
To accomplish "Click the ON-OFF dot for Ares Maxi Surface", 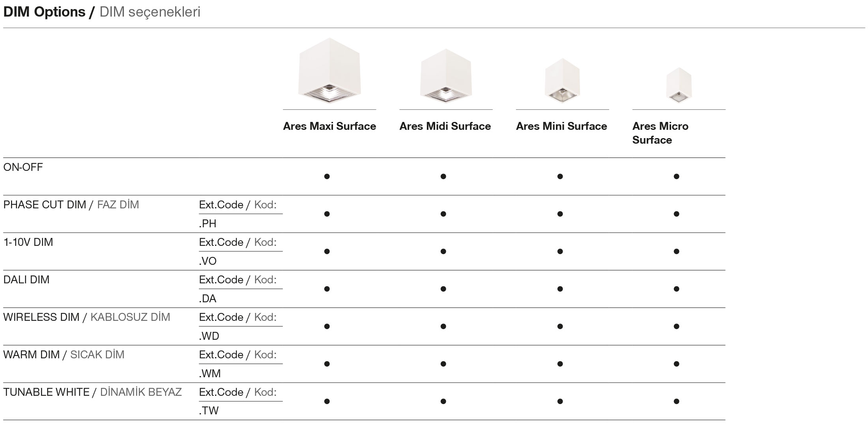I will click(327, 176).
